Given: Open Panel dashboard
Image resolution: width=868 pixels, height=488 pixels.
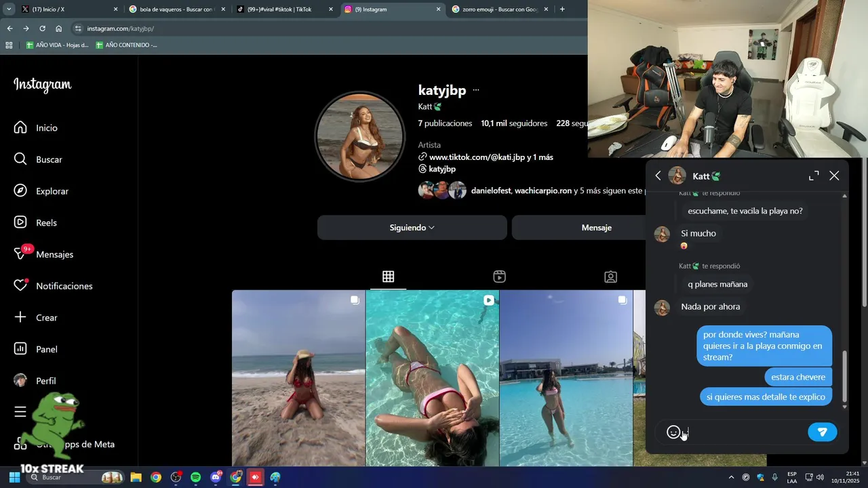Looking at the screenshot, I should coord(37,349).
